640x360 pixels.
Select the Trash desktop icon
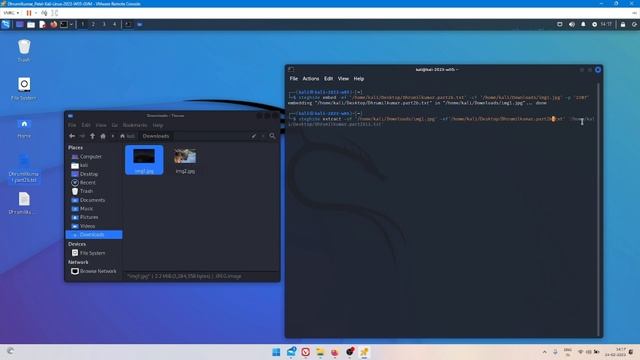24,51
